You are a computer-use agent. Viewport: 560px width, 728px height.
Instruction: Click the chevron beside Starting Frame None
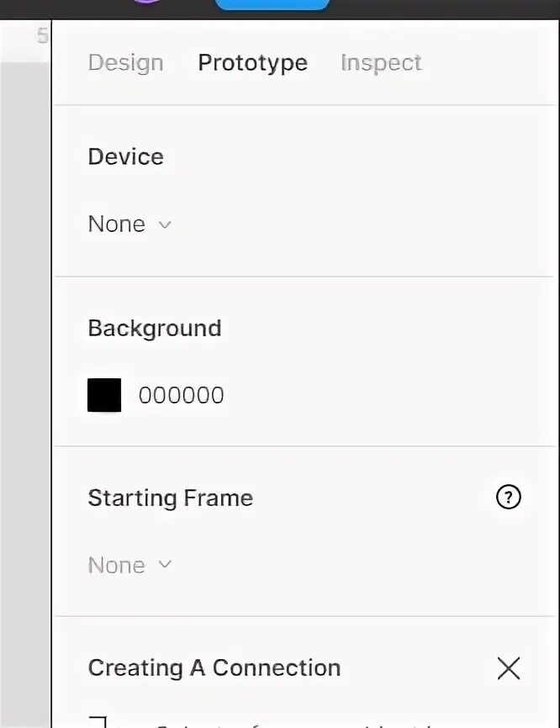pyautogui.click(x=165, y=565)
